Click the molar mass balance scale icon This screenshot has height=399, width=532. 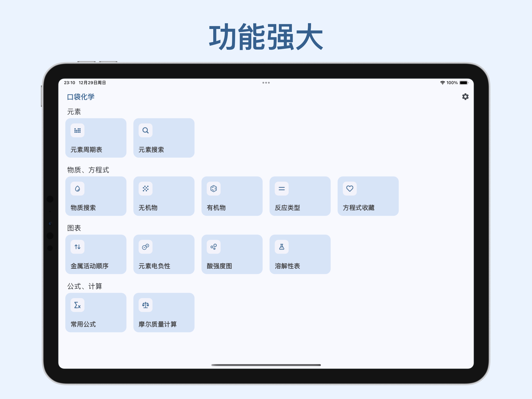tap(146, 305)
